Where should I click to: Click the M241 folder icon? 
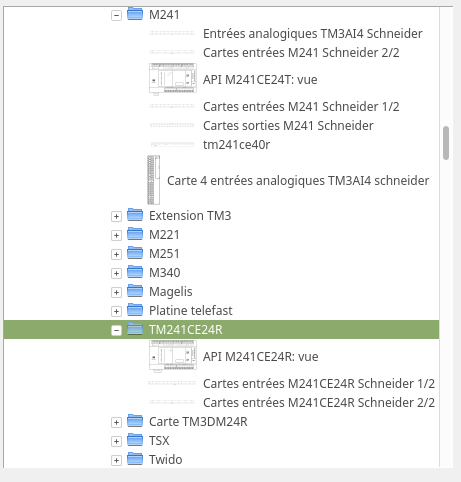tap(135, 14)
